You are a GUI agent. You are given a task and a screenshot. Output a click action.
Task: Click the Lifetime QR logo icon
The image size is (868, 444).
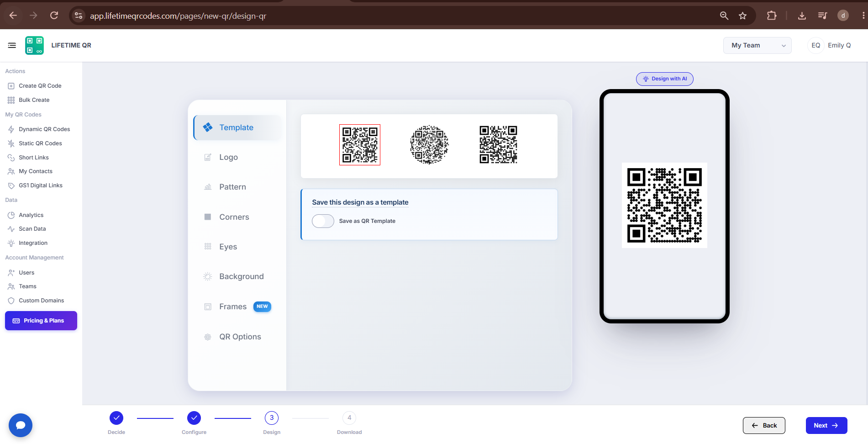tap(34, 45)
